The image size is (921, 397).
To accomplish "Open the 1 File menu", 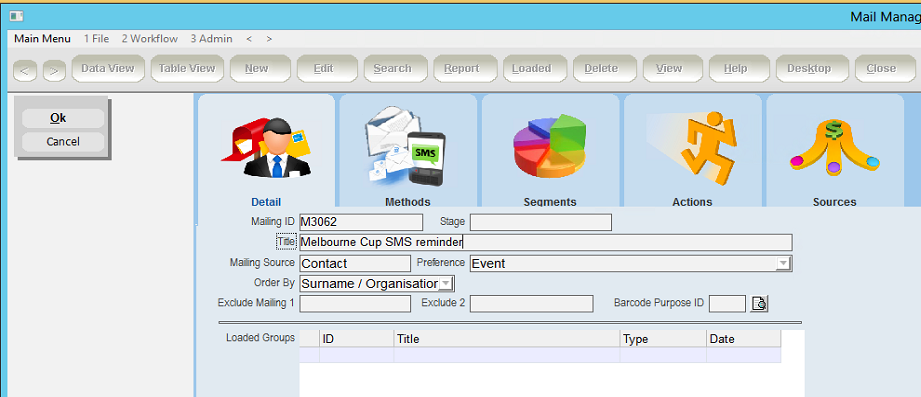I will tap(96, 39).
